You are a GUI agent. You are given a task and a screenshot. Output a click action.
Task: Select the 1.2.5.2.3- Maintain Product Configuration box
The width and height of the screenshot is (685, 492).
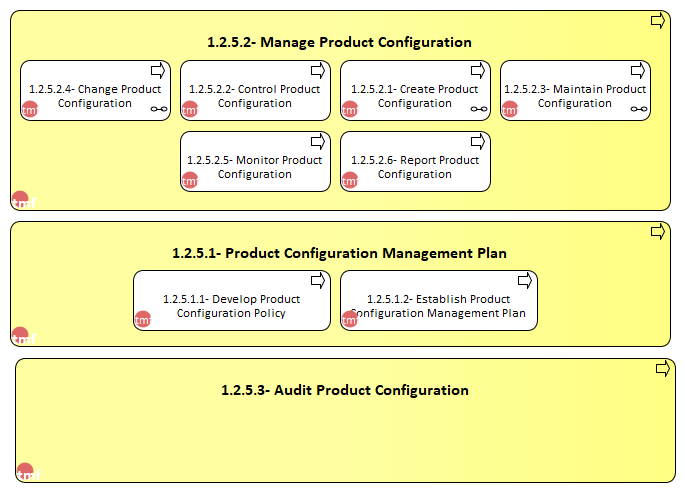tap(575, 90)
